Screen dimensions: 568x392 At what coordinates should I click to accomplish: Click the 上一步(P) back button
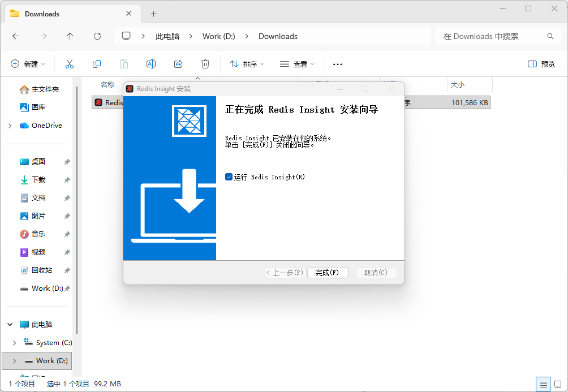coord(286,273)
